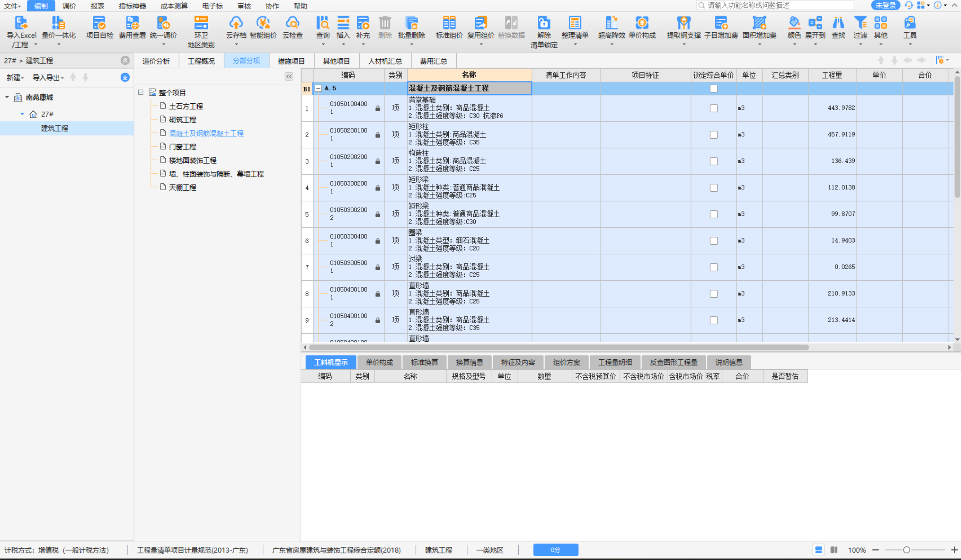Screen dimensions: 961x560
Task: Click the 插入 insert icon
Action: 343,30
